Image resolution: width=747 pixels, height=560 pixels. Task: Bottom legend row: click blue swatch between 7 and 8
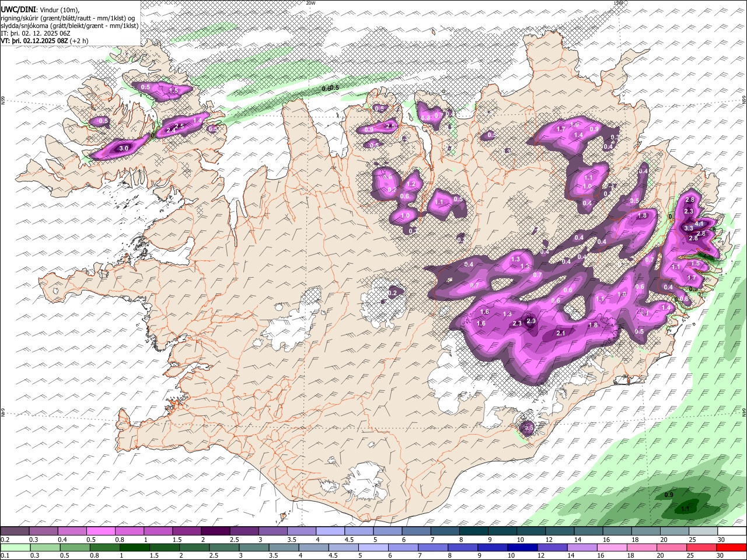pyautogui.click(x=433, y=547)
